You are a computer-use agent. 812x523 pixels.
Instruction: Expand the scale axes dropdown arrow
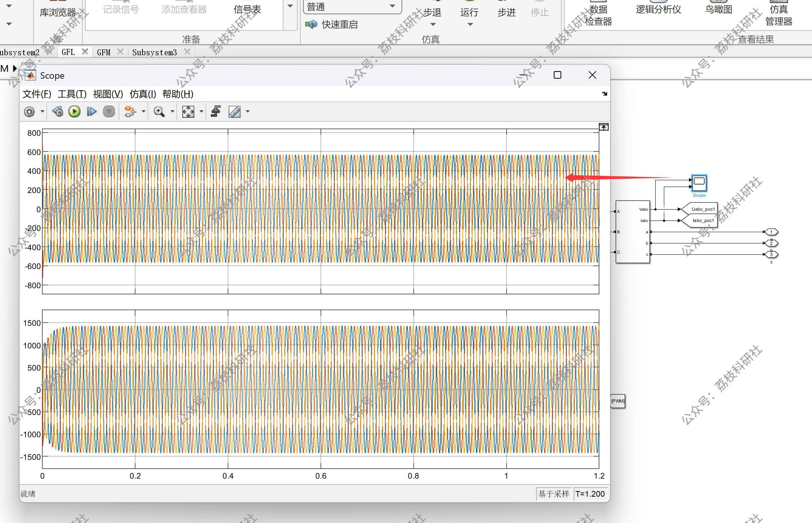(x=201, y=111)
